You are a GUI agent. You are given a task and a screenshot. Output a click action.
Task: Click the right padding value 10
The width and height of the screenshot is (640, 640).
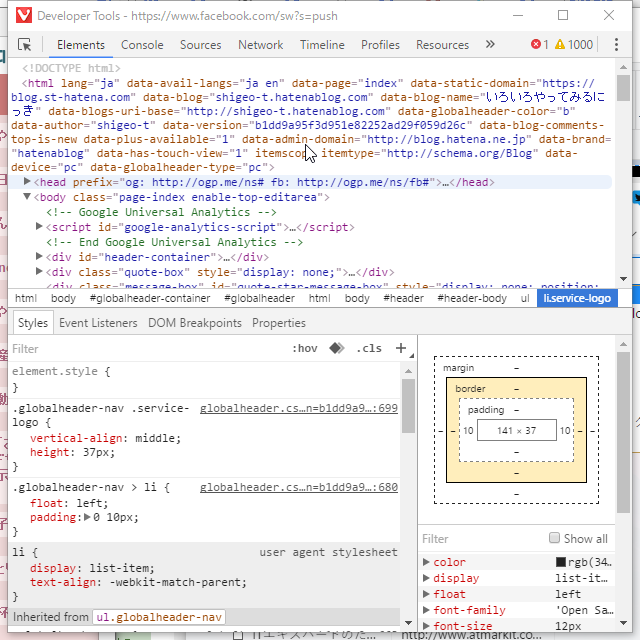(x=565, y=430)
